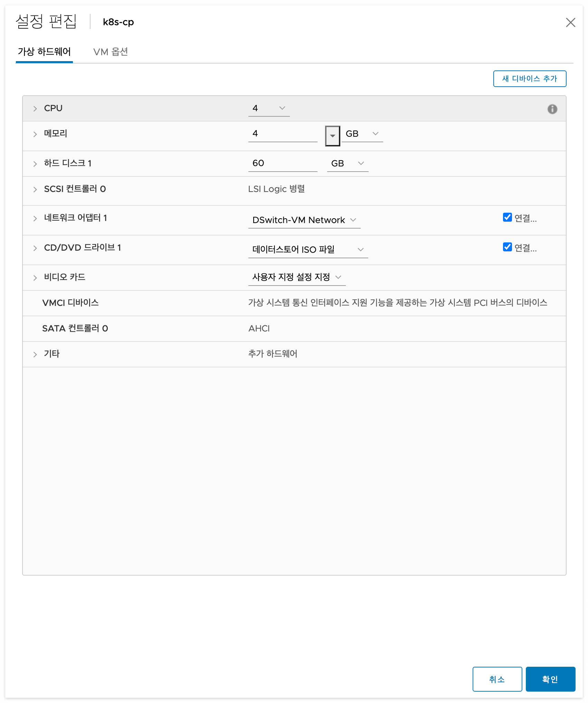This screenshot has height=703, width=588.
Task: Expand the 기타 row
Action: (35, 355)
